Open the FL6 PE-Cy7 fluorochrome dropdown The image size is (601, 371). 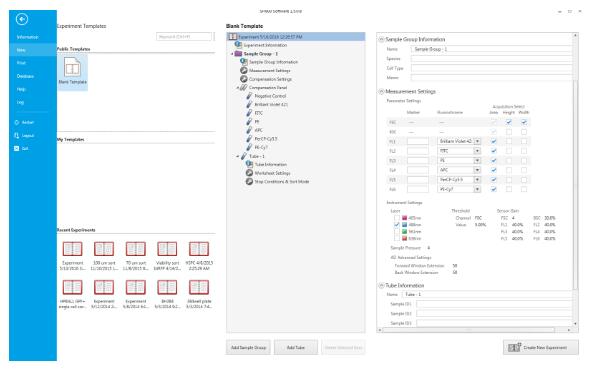click(477, 189)
